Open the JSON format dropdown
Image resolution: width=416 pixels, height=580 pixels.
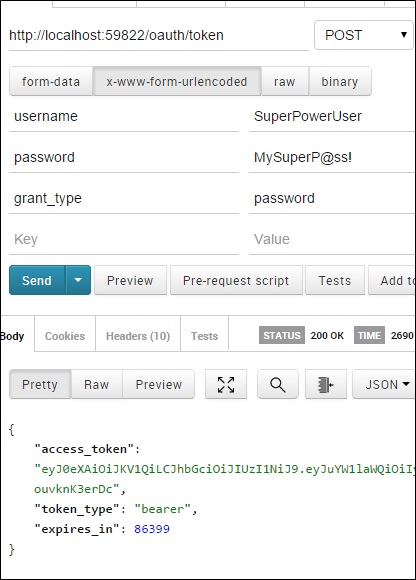coord(384,384)
